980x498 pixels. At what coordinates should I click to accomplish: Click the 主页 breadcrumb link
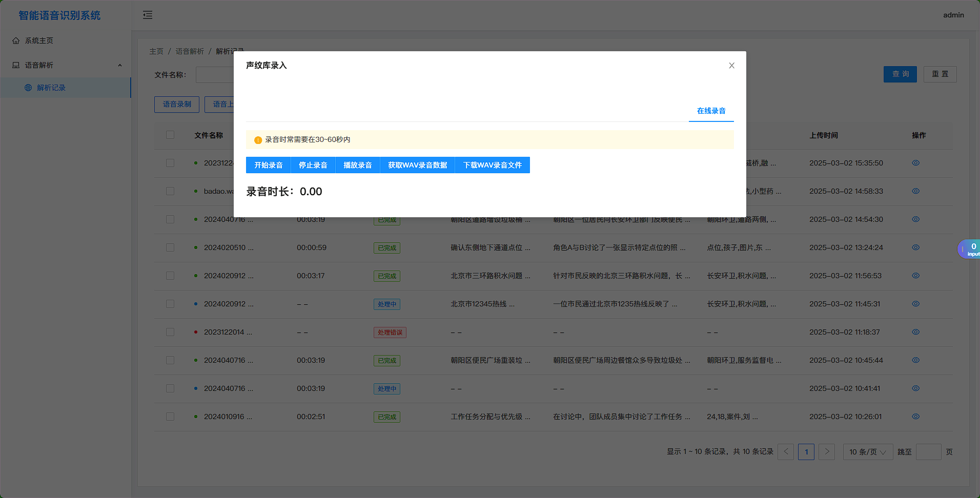tap(156, 51)
